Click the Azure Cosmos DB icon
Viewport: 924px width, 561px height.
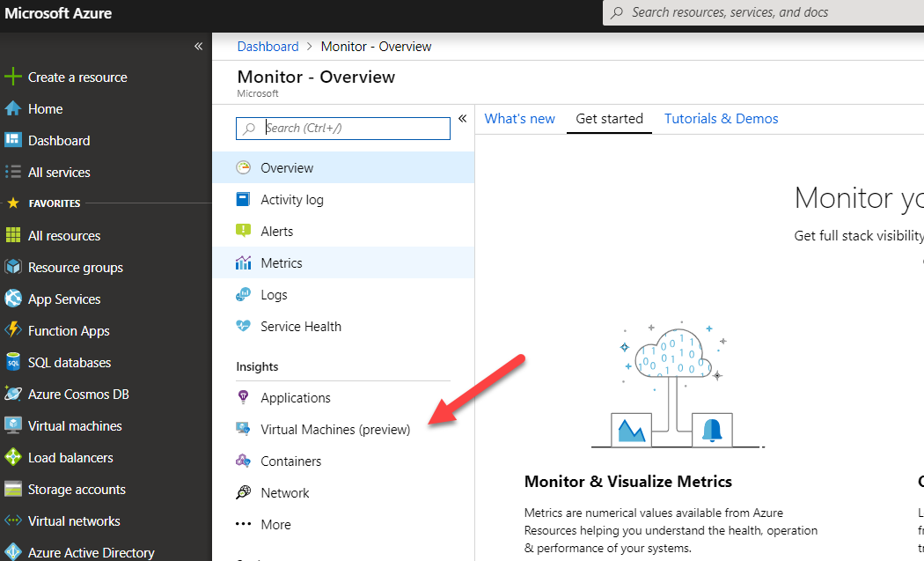[12, 395]
